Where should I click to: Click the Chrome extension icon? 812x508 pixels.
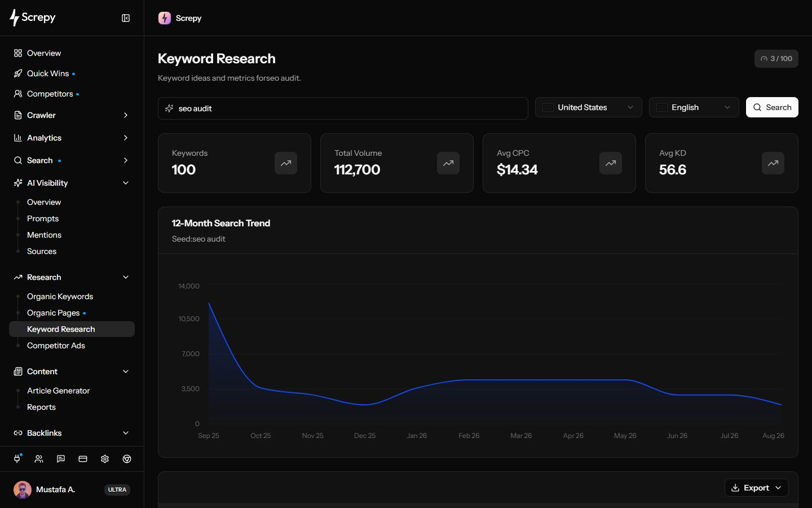click(127, 459)
